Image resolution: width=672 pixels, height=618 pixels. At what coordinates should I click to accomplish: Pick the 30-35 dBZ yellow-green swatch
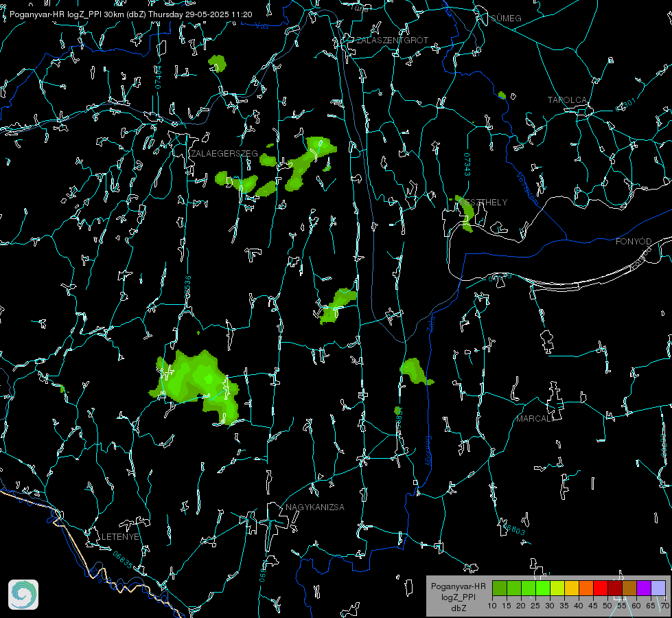[x=557, y=588]
